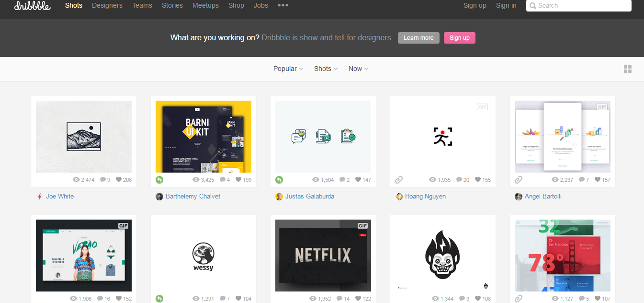
Task: Open the overflow menu in the navigation bar
Action: (x=282, y=6)
